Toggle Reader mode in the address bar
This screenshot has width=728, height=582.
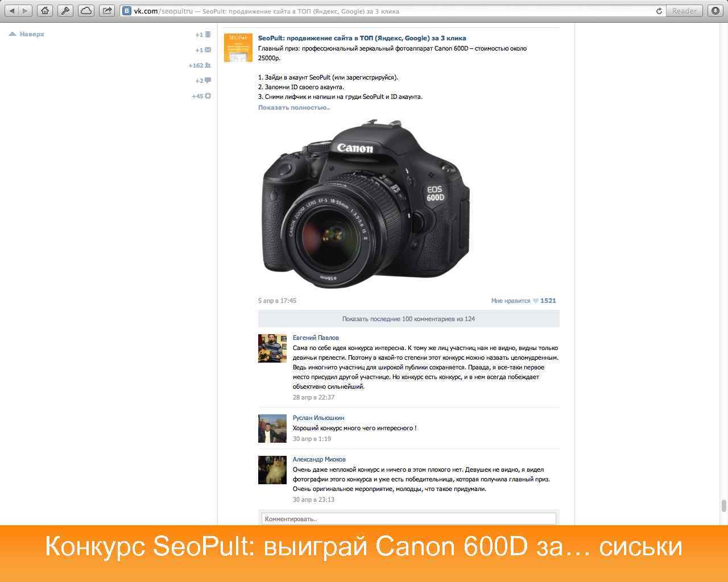pos(684,10)
